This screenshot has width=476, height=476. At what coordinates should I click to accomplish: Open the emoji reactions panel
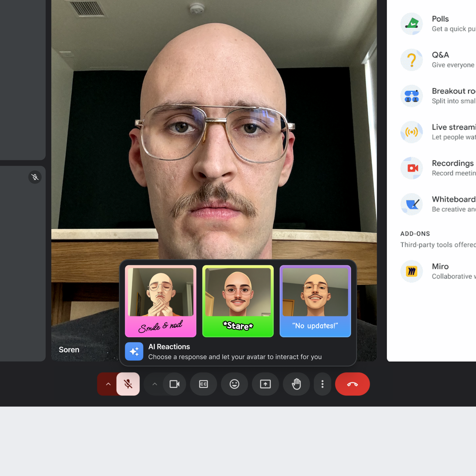click(234, 384)
